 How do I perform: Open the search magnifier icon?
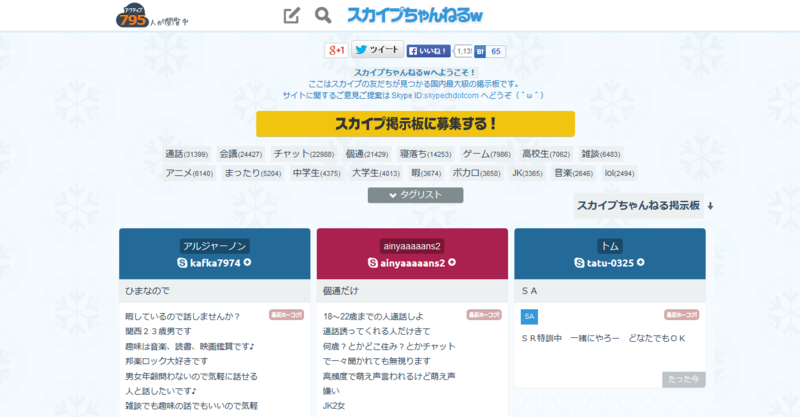[x=323, y=15]
